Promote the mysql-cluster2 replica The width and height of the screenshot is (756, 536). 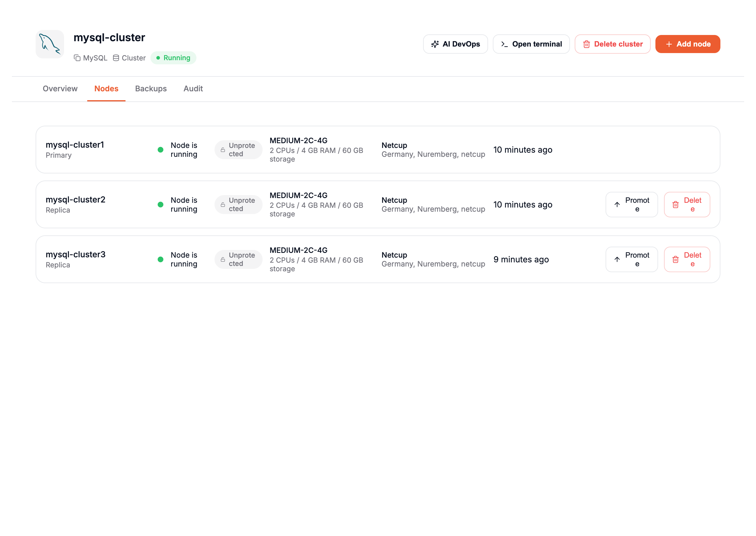(x=631, y=205)
